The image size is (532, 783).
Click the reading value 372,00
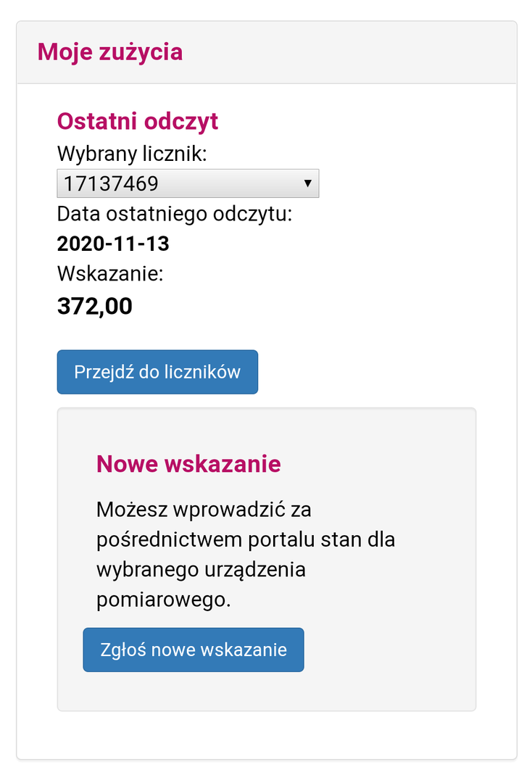click(95, 307)
